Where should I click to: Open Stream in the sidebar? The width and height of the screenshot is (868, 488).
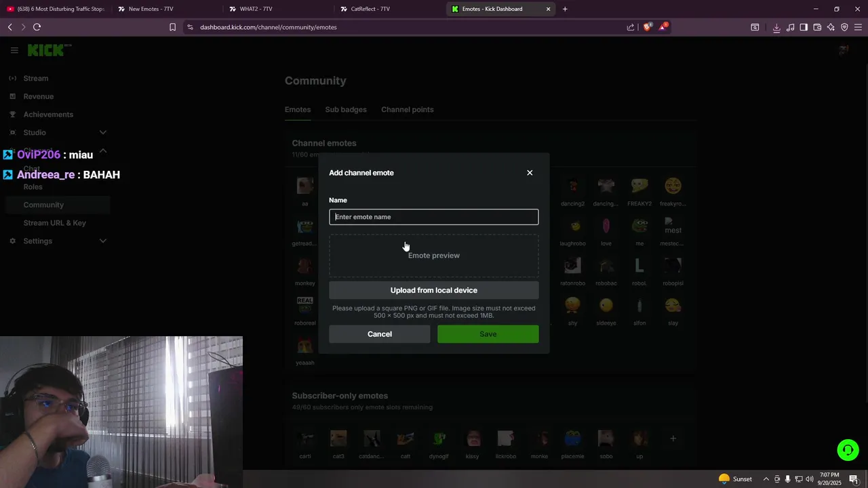tap(36, 78)
